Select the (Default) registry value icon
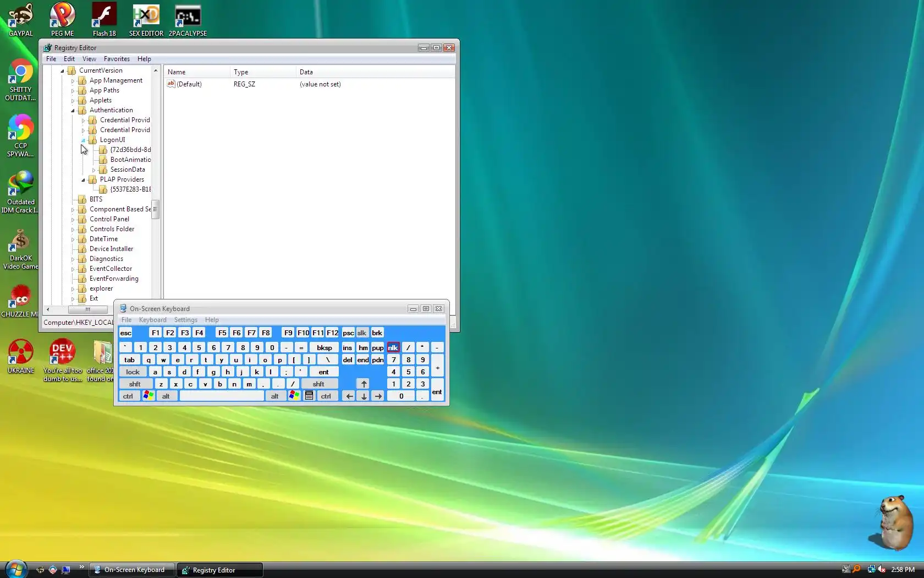This screenshot has height=578, width=924. pyautogui.click(x=171, y=84)
